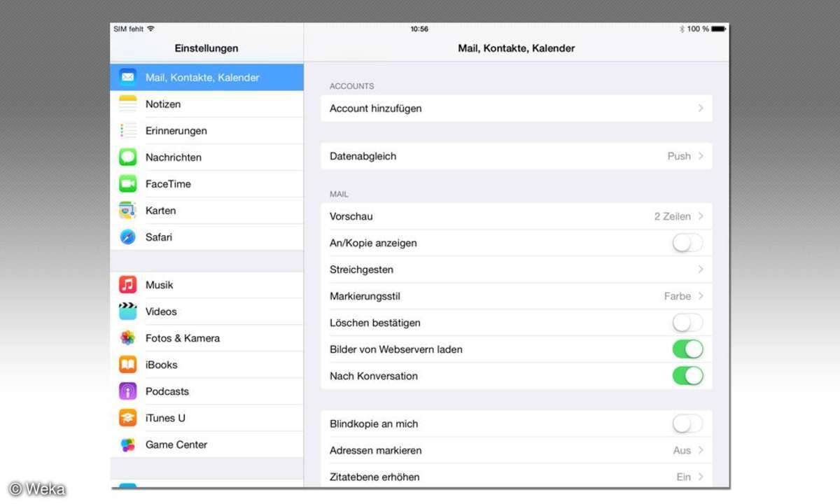Tap the Game Center bubbles icon
Viewport: 840px width, 504px height.
pyautogui.click(x=127, y=444)
